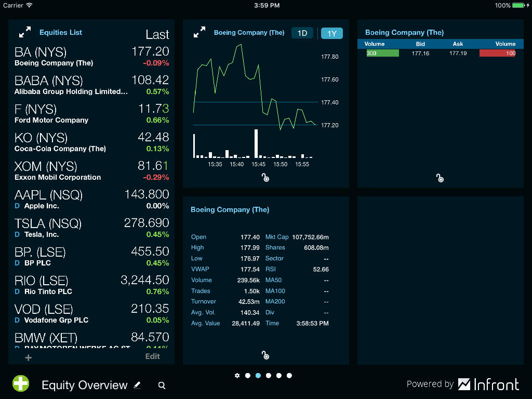Screen dimensions: 532x399
Task: Tap the VWAP value 177.54
Action: pyautogui.click(x=250, y=270)
